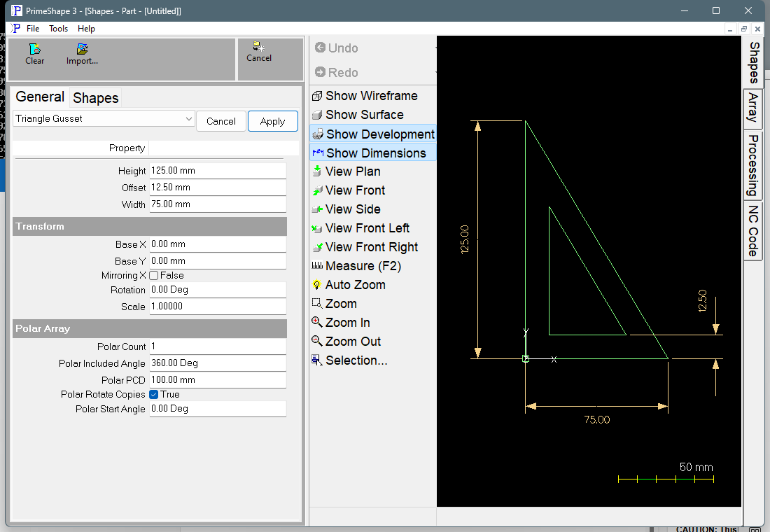This screenshot has height=532, width=770.
Task: Click the Cancel button beside Apply
Action: 221,121
